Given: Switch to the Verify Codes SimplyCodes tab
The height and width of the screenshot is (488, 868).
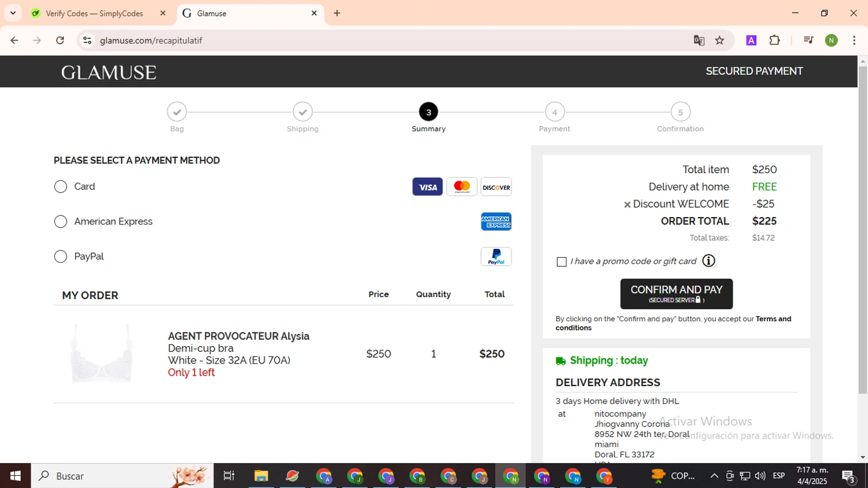Looking at the screenshot, I should click(94, 13).
